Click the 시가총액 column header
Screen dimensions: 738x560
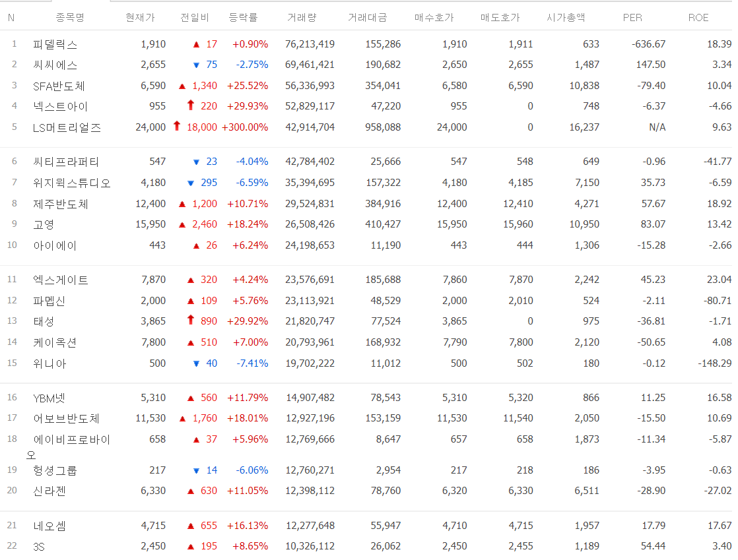(566, 18)
